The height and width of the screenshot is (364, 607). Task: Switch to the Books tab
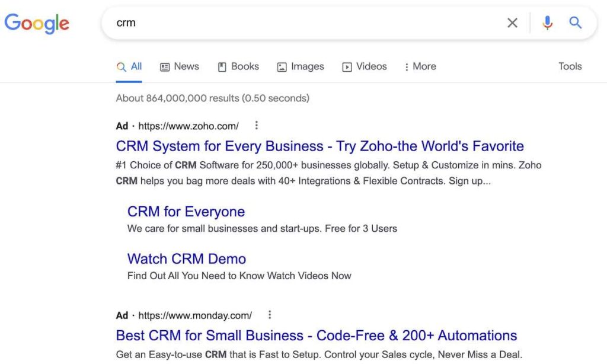(238, 66)
